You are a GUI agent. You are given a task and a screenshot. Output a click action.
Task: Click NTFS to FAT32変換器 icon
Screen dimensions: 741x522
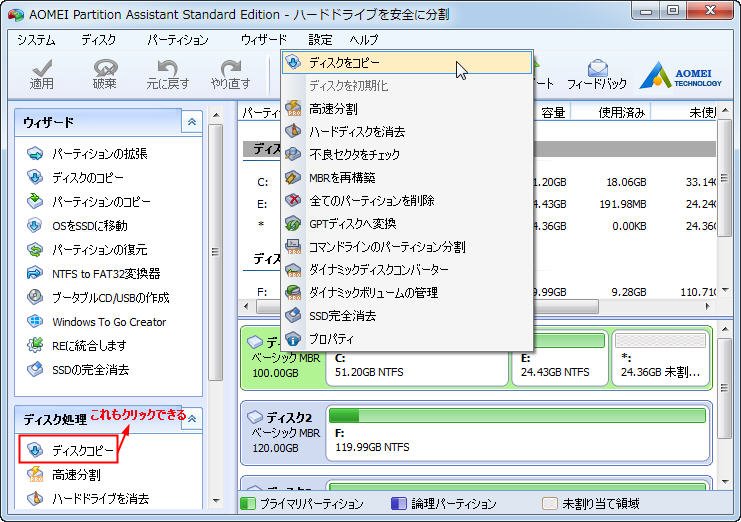(35, 273)
